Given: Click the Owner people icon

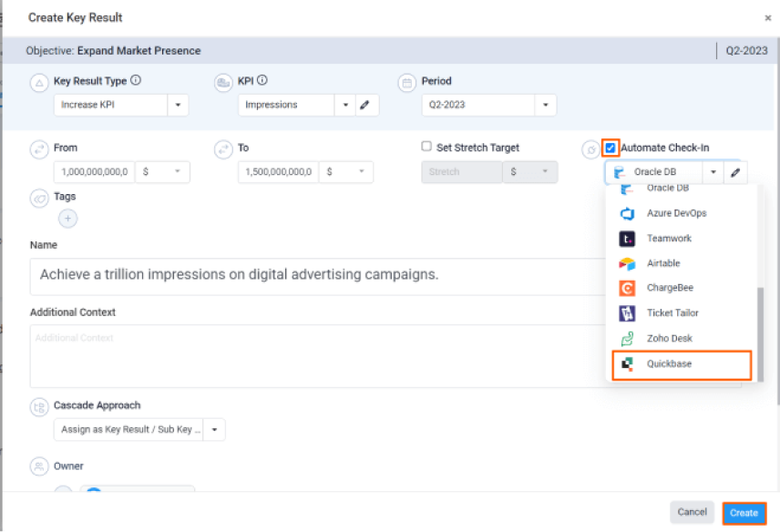Looking at the screenshot, I should pyautogui.click(x=39, y=466).
